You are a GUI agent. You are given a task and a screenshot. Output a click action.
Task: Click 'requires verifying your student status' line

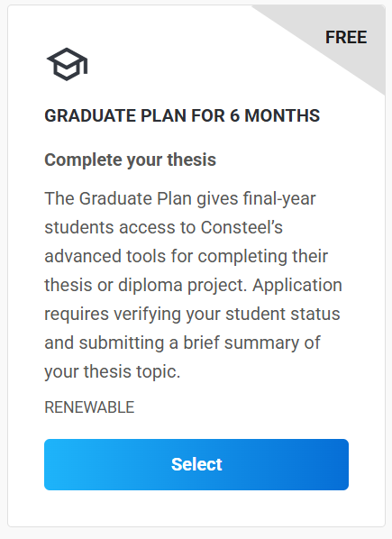(x=192, y=314)
